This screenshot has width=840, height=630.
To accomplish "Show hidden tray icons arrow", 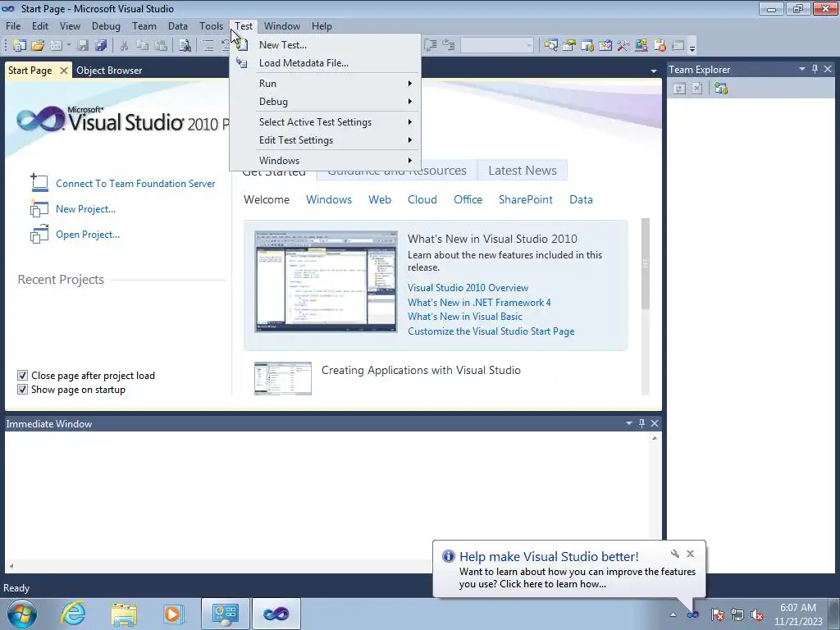I will [673, 614].
